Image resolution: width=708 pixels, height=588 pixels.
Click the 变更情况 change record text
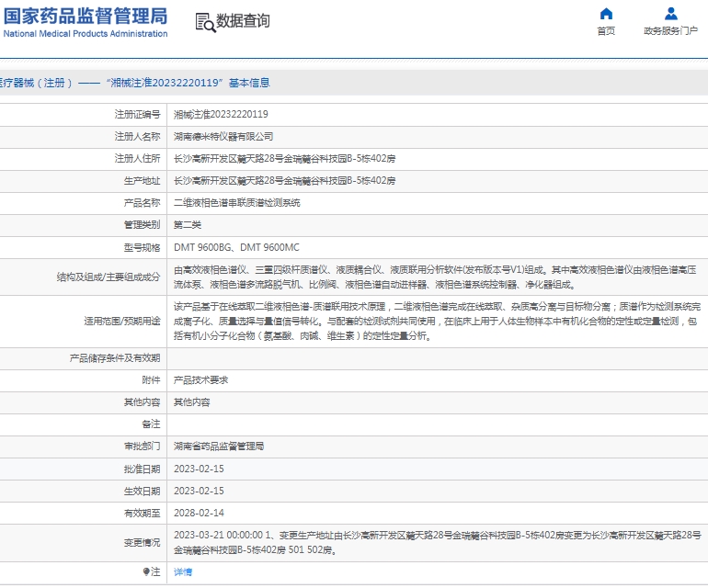coord(437,543)
